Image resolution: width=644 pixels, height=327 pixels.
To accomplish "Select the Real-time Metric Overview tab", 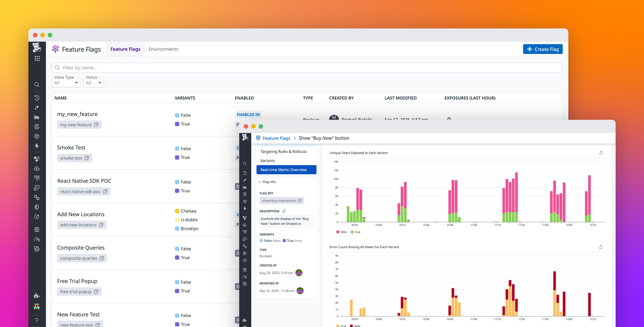I will (286, 169).
